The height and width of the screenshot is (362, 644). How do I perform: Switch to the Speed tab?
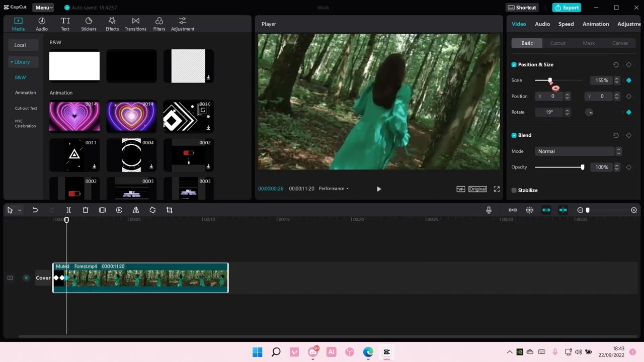click(x=566, y=24)
